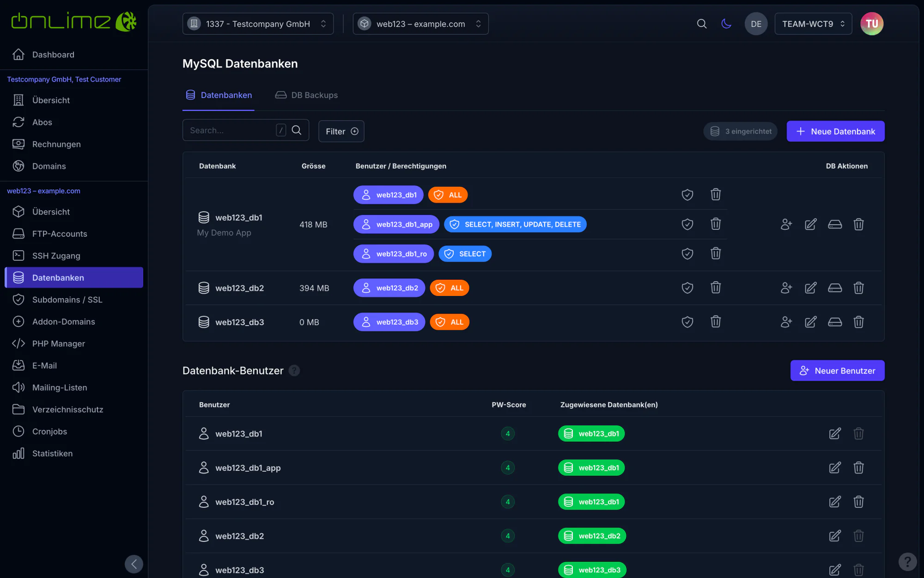Open the TU user avatar menu

871,24
